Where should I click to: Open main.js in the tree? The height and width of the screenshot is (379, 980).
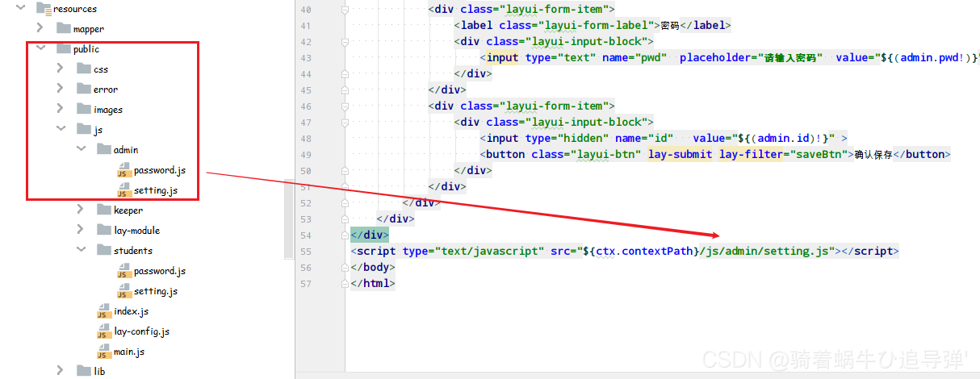[129, 352]
